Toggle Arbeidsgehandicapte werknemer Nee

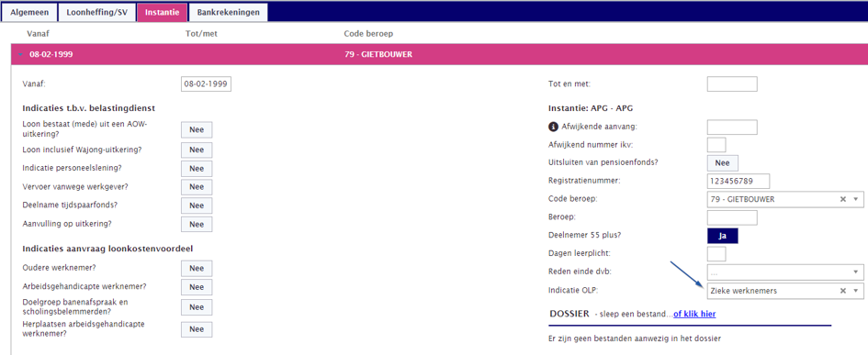197,287
